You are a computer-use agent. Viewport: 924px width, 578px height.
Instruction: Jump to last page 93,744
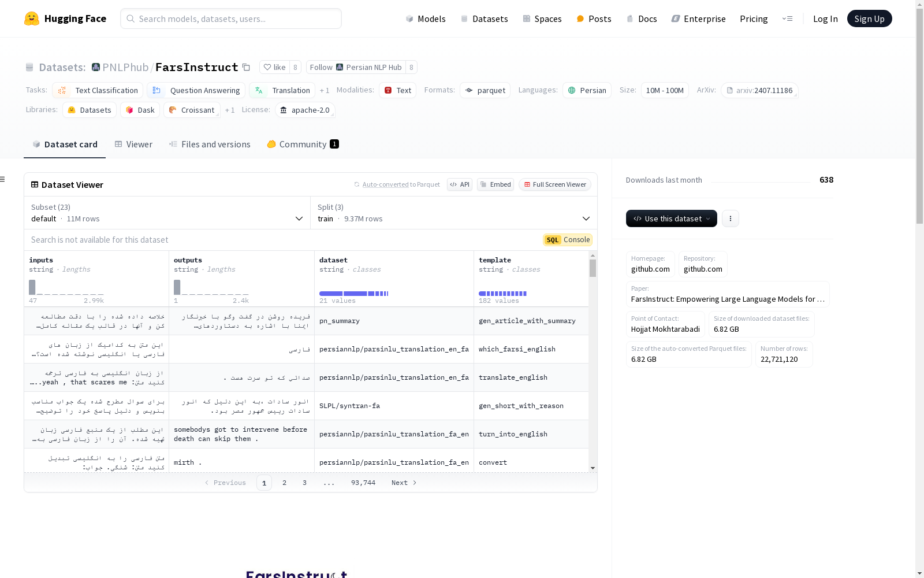(x=363, y=483)
